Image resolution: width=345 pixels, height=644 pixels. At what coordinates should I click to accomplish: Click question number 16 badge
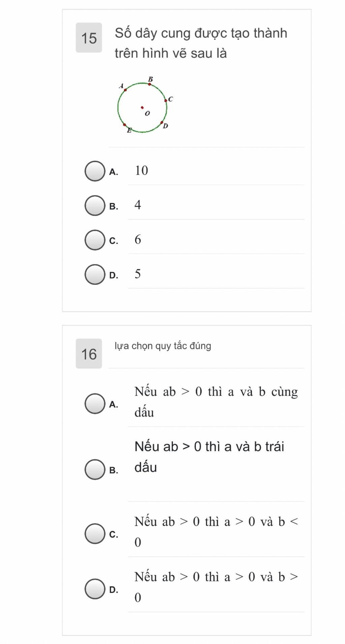[89, 354]
